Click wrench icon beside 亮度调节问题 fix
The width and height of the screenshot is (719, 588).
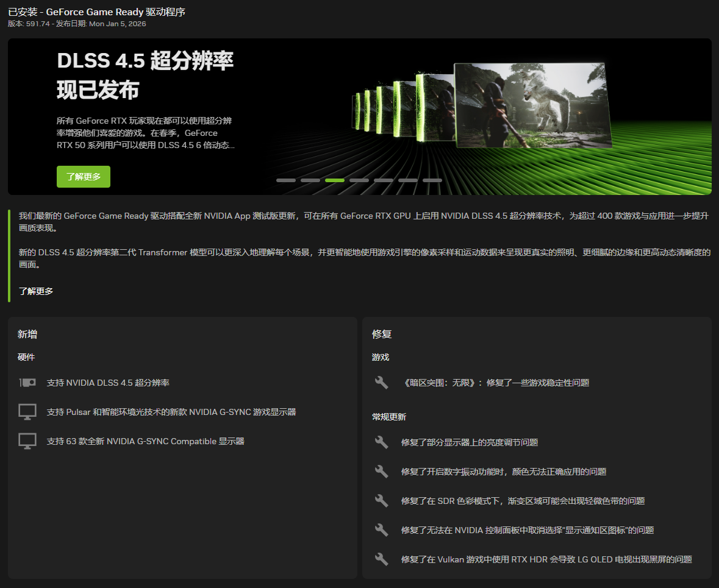pyautogui.click(x=382, y=442)
